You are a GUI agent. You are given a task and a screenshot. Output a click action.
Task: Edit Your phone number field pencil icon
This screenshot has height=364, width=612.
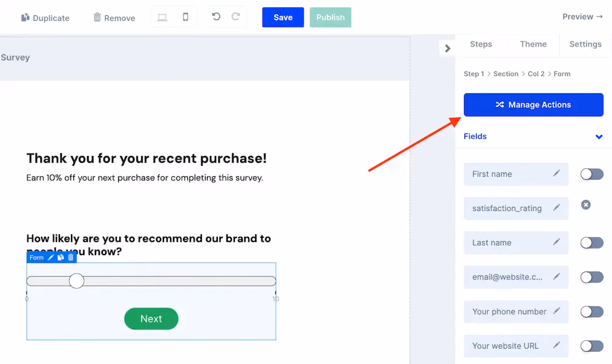tap(556, 311)
